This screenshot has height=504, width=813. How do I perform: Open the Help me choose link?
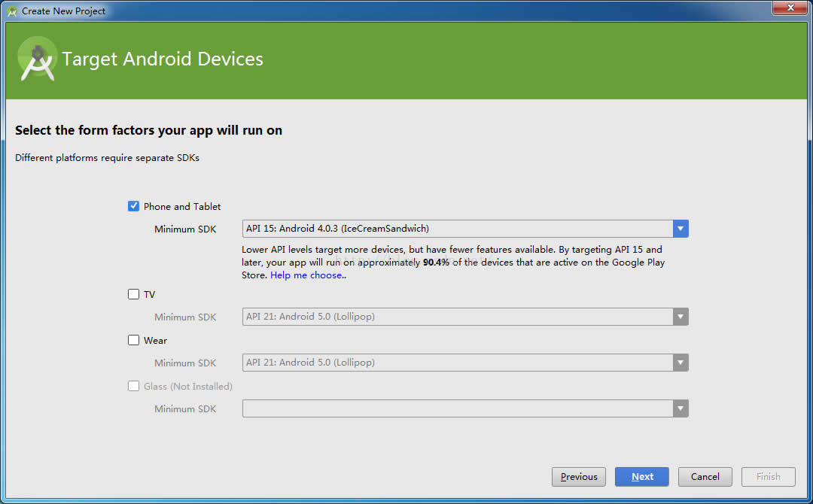point(306,275)
